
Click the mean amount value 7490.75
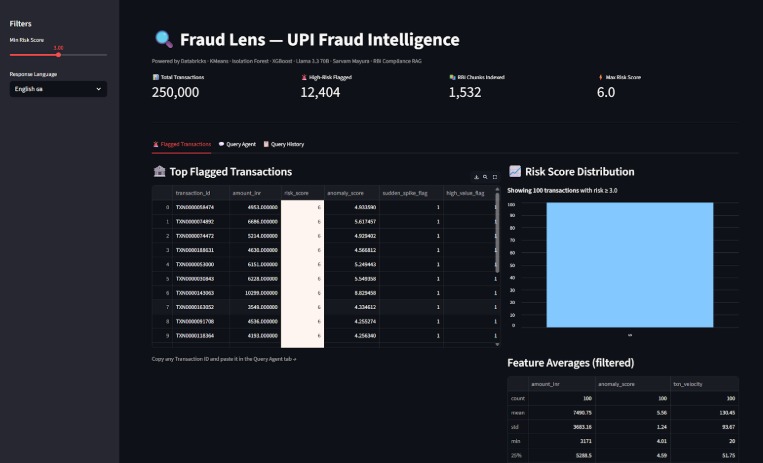coord(561,413)
